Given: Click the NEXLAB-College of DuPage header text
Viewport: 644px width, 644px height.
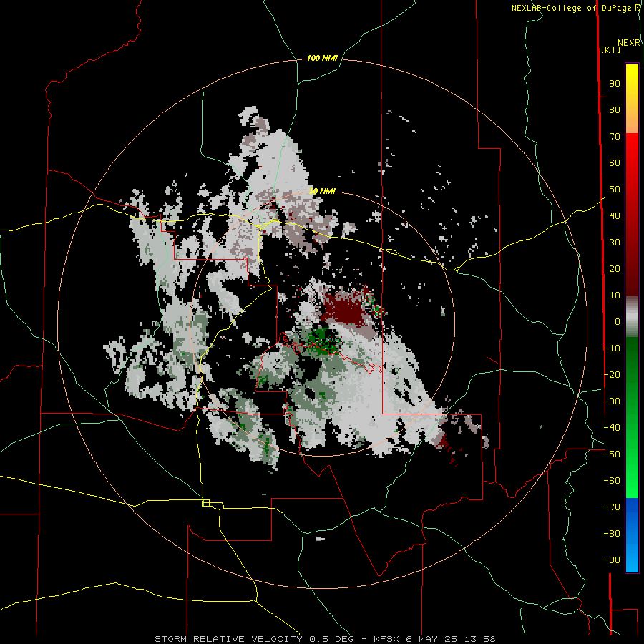Looking at the screenshot, I should [575, 8].
